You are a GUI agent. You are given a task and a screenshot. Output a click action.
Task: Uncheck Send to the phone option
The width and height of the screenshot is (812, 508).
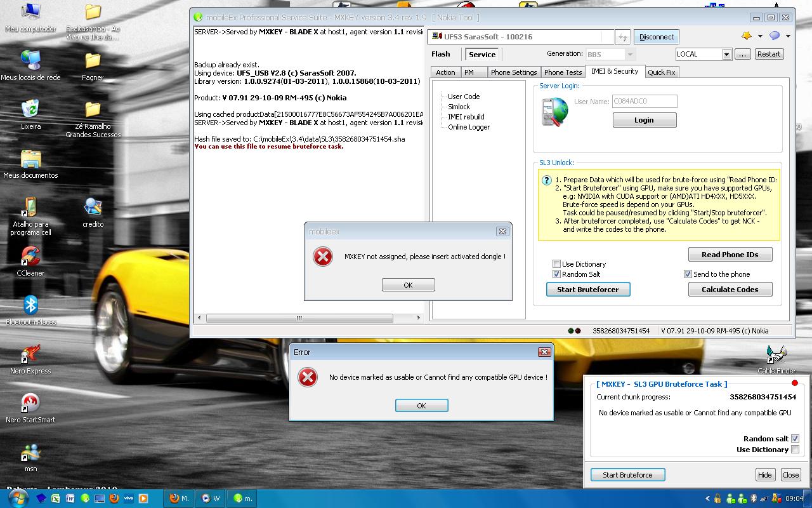[688, 274]
